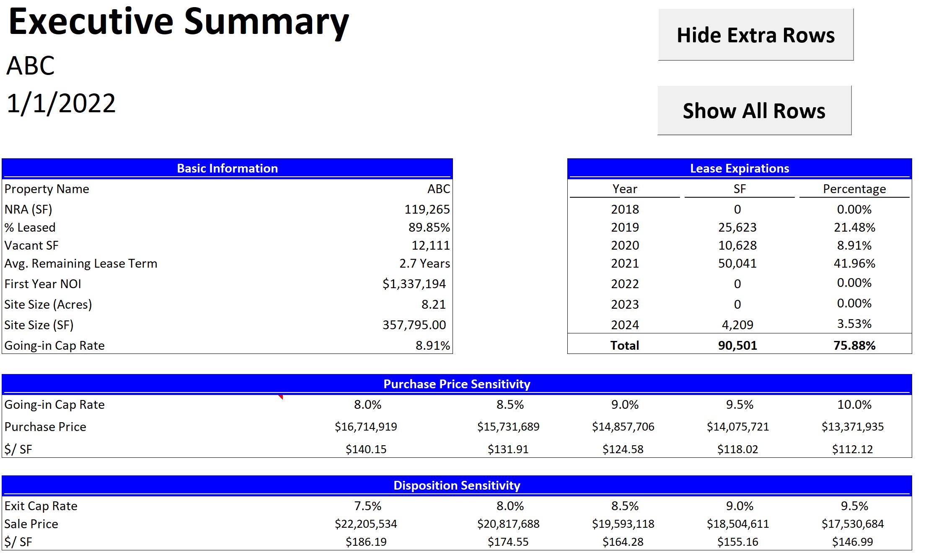Select the date 1/1/2022
Screen dimensions: 944x560
pos(61,104)
